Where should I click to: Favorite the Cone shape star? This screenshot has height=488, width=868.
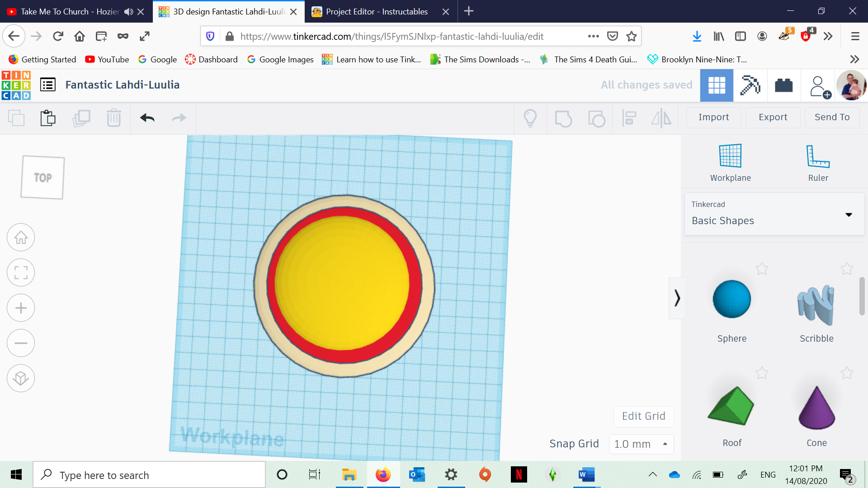pyautogui.click(x=847, y=373)
